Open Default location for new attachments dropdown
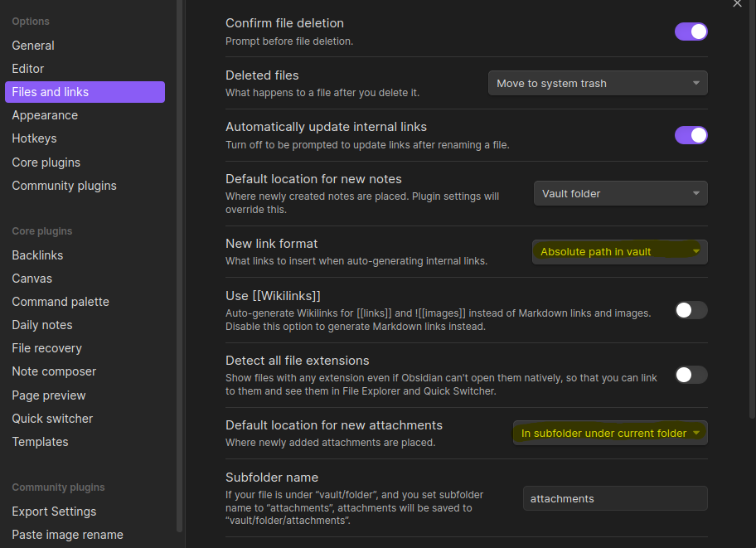756x548 pixels. [x=610, y=433]
